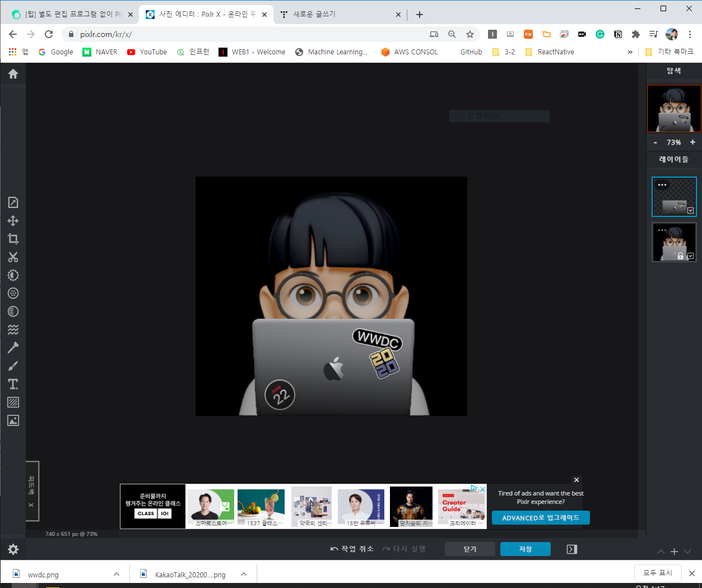
Task: Open Chrome zoom magnifier icon
Action: pos(452,34)
